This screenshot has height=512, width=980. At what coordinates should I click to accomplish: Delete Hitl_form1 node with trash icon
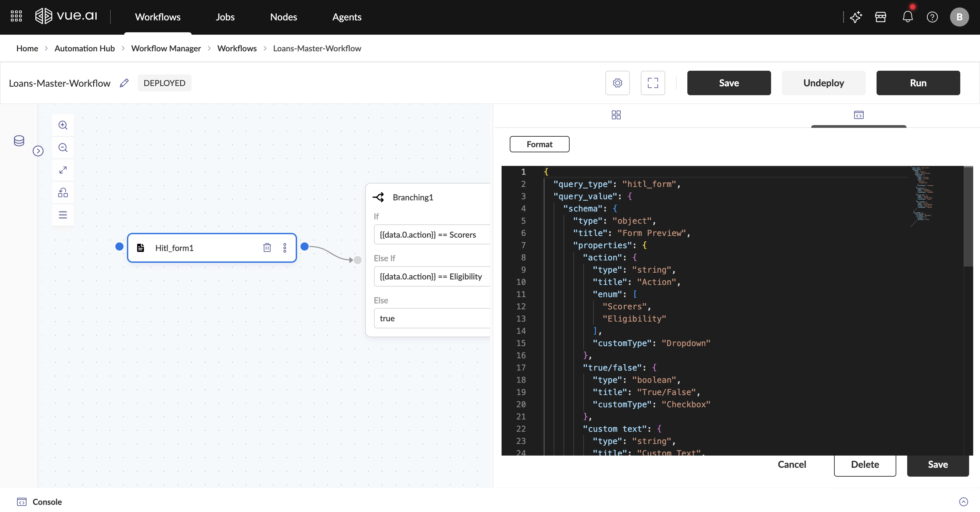pos(267,248)
